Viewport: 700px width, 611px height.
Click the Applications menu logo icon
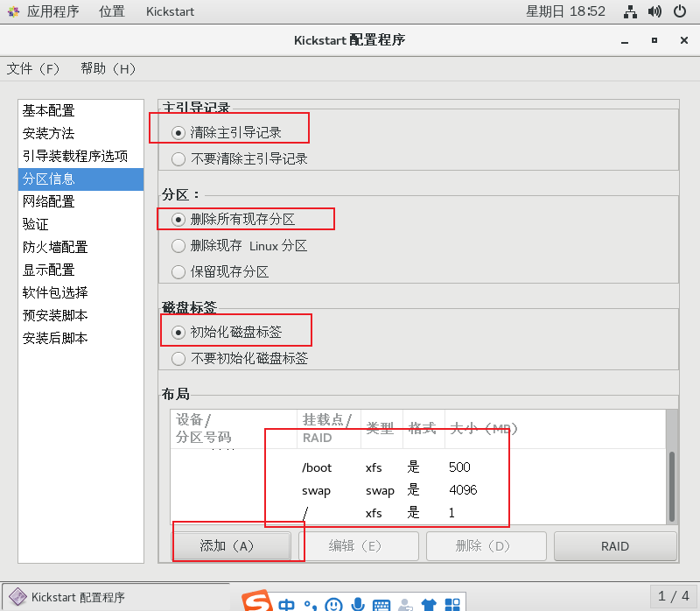pyautogui.click(x=14, y=11)
